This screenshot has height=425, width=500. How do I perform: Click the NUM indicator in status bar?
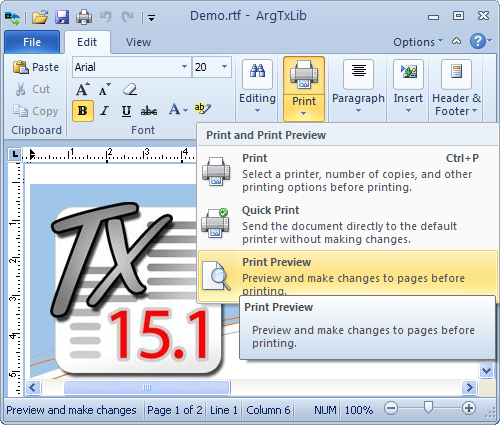coord(325,410)
